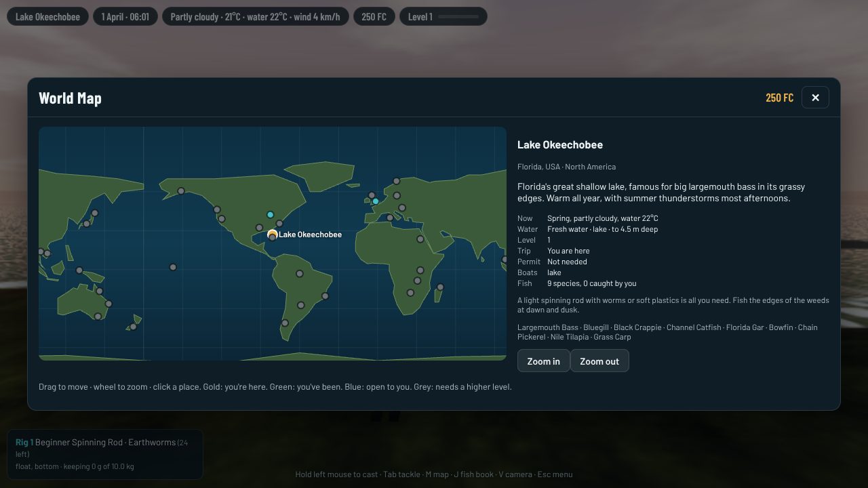Click the 'Florida Gar' species name
Image resolution: width=868 pixels, height=488 pixels.
[x=745, y=327]
